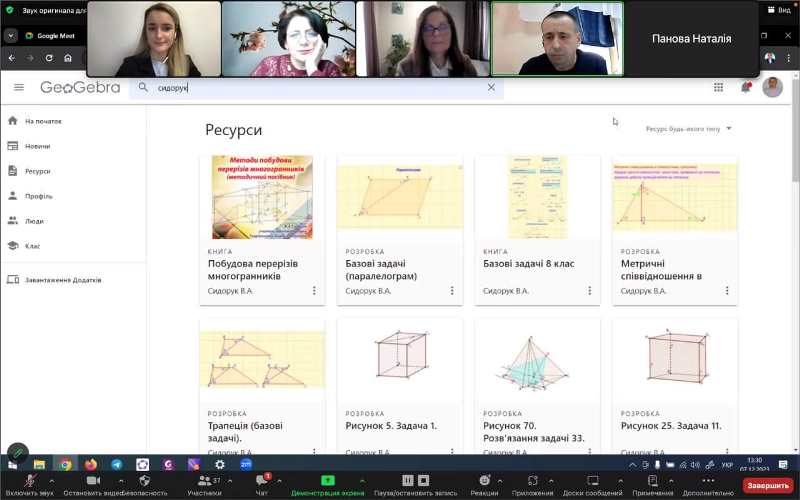The width and height of the screenshot is (800, 500).
Task: Open the 'Базові задачі (паралелограм)' thumbnail
Action: click(399, 197)
